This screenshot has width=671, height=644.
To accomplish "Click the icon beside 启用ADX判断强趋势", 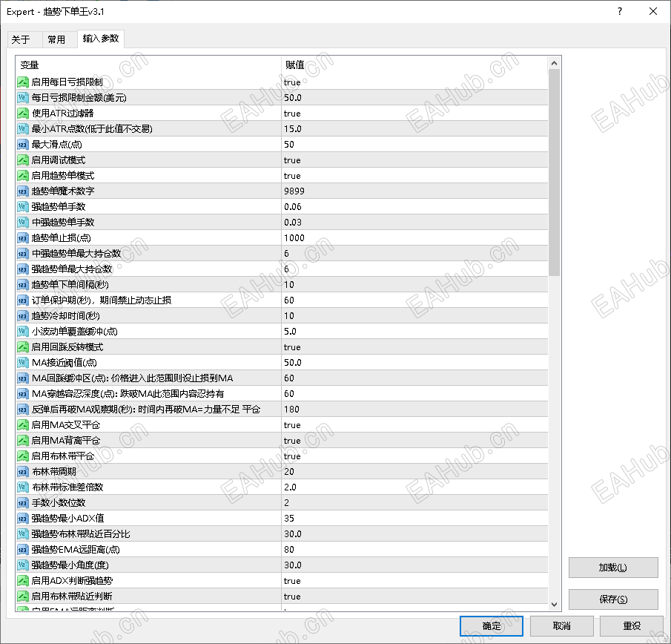I will (23, 581).
